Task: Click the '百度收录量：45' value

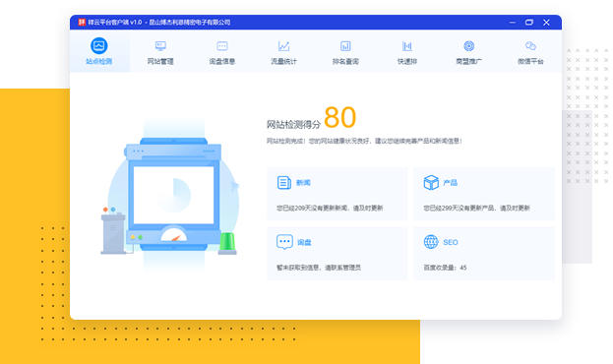Action: tap(445, 268)
